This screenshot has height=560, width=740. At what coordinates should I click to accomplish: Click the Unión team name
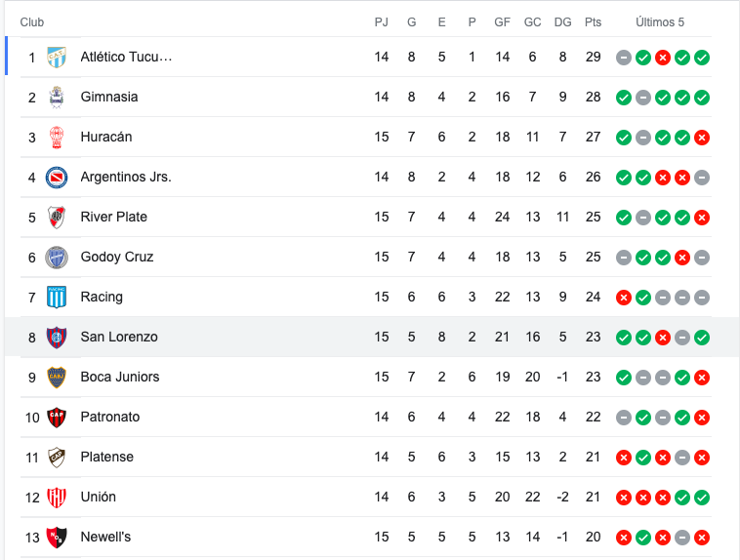[99, 497]
